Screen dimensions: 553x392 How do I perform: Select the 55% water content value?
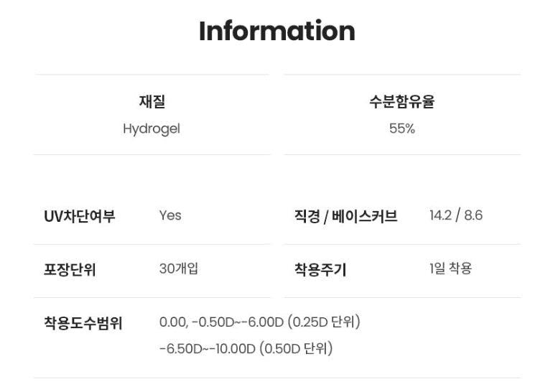pyautogui.click(x=402, y=129)
